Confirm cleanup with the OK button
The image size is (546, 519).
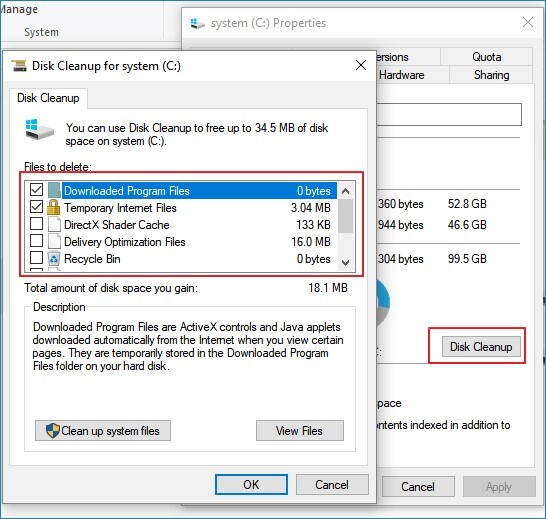(251, 484)
